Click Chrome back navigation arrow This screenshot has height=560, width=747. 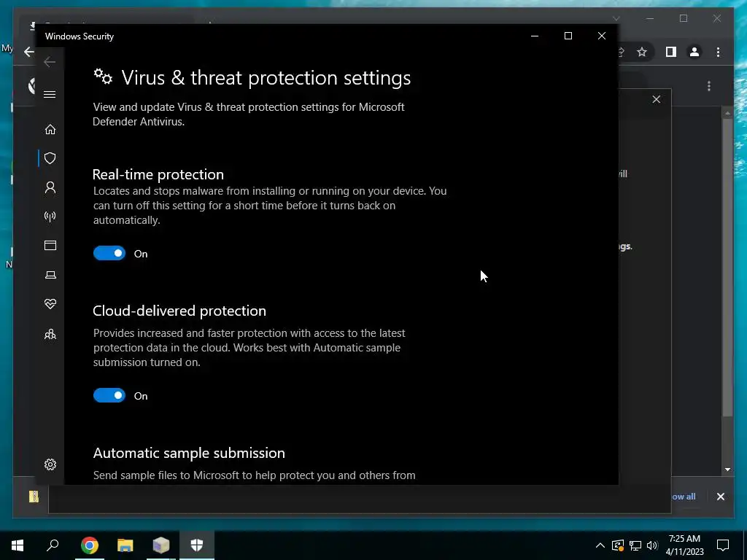[x=29, y=52]
